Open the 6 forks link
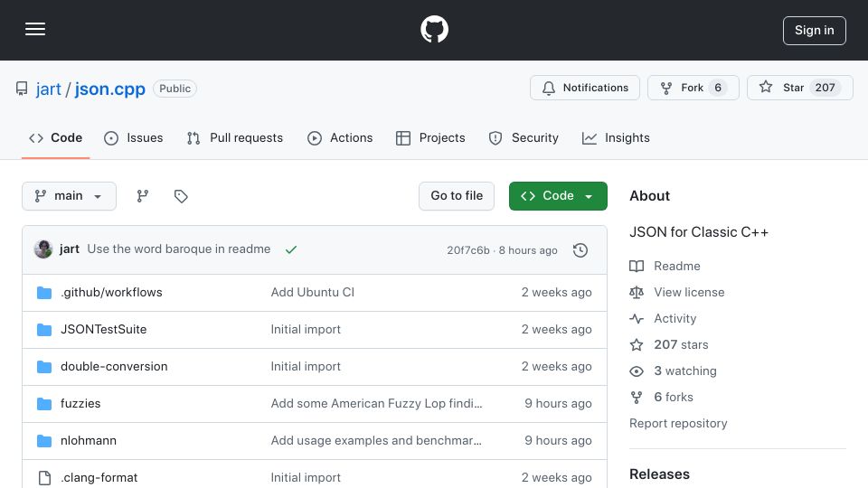Screen dimensions: 868x488 click(673, 398)
